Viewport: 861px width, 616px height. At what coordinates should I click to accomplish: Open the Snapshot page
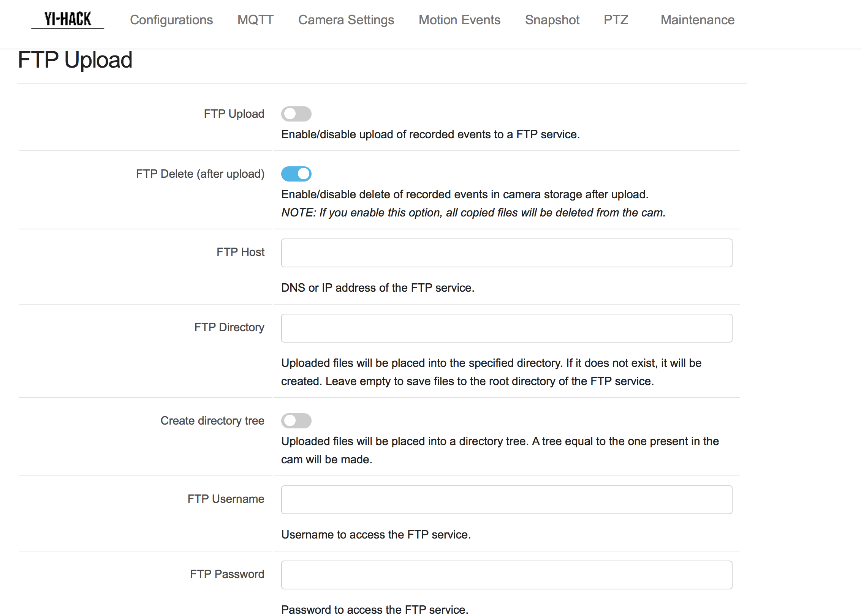click(552, 20)
